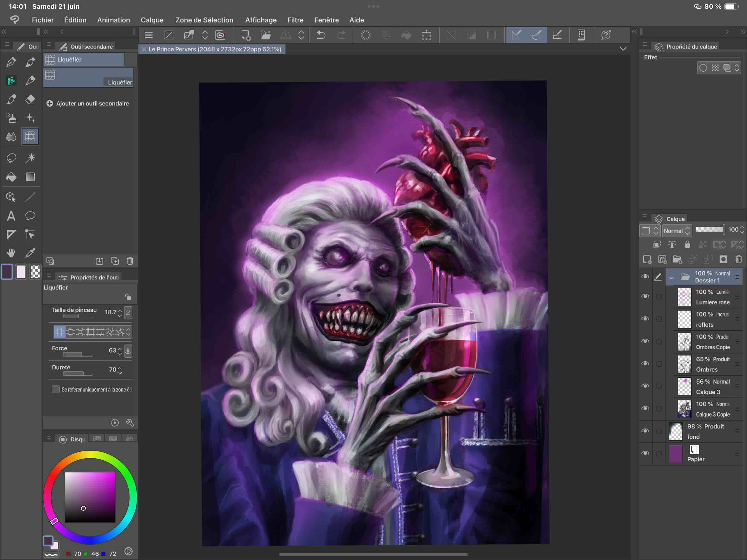The height and width of the screenshot is (560, 747).
Task: Select the Gradient tool
Action: pyautogui.click(x=30, y=177)
